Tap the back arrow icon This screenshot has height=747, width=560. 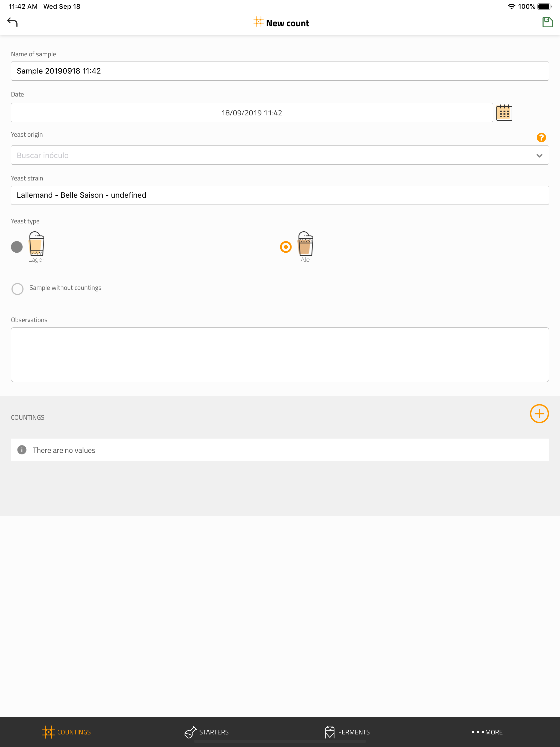(13, 22)
